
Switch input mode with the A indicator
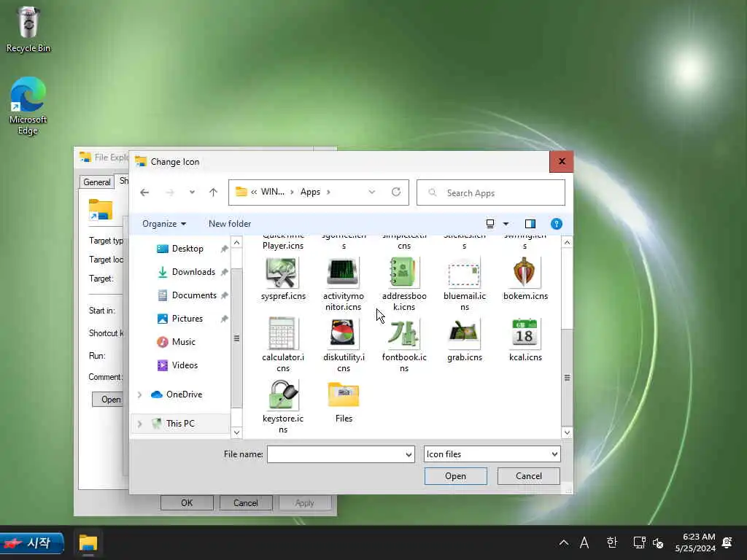(x=584, y=542)
